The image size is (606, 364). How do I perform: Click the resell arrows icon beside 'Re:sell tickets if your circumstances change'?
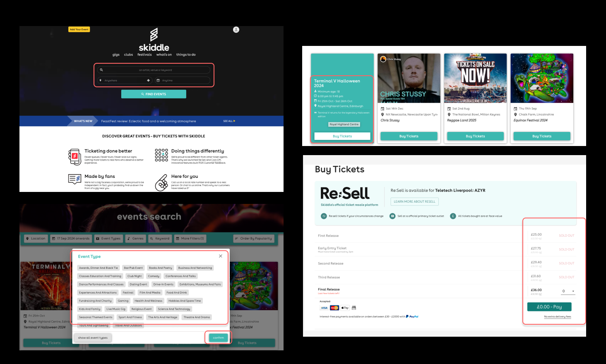tap(324, 216)
